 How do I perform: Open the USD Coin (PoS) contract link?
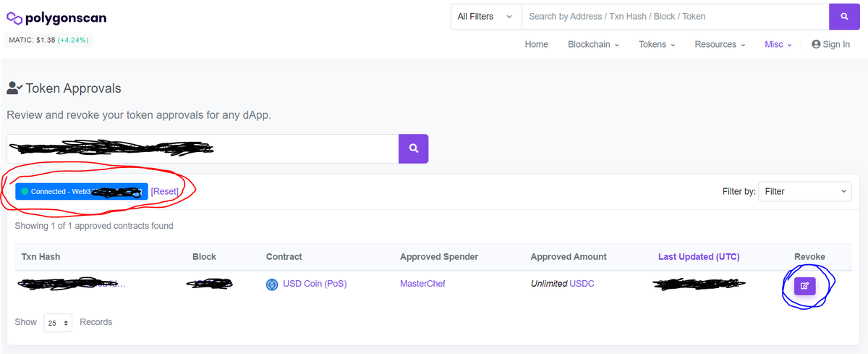point(315,284)
